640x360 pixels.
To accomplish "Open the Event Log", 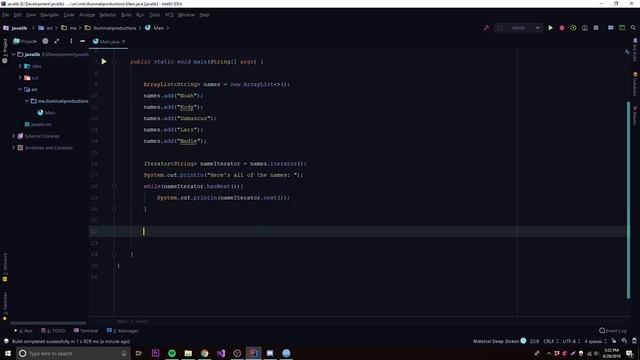I will (x=613, y=331).
